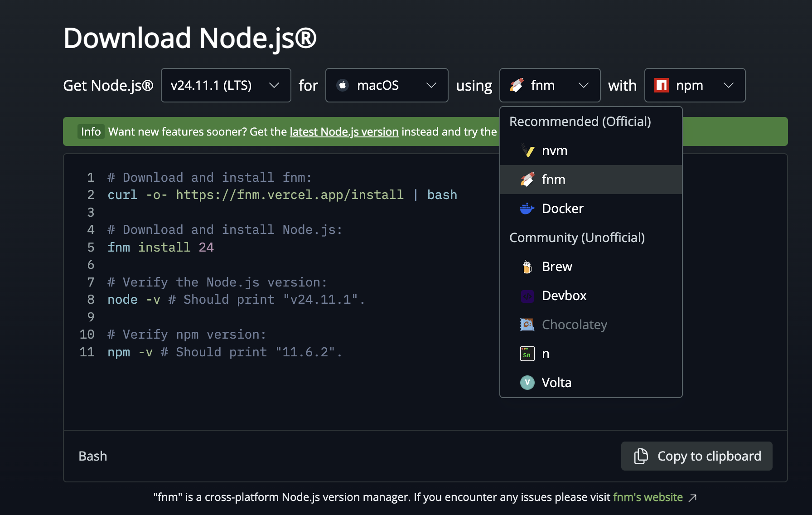Click the '# Download and install Node.js:' comment
The image size is (812, 515).
(225, 230)
